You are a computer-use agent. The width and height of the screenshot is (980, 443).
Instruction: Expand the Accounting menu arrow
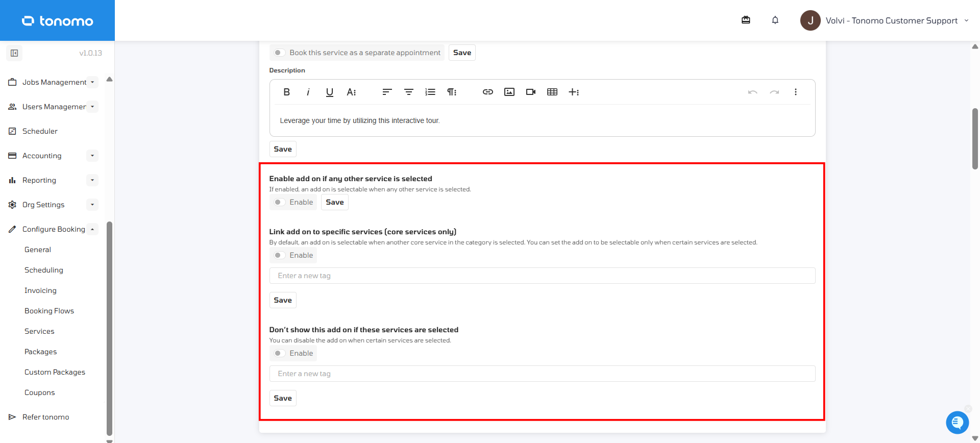92,156
